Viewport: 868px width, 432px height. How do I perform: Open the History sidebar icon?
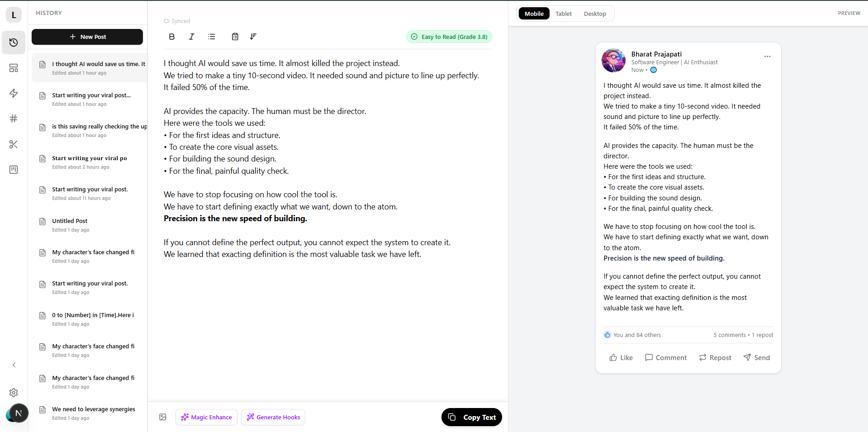pos(14,43)
